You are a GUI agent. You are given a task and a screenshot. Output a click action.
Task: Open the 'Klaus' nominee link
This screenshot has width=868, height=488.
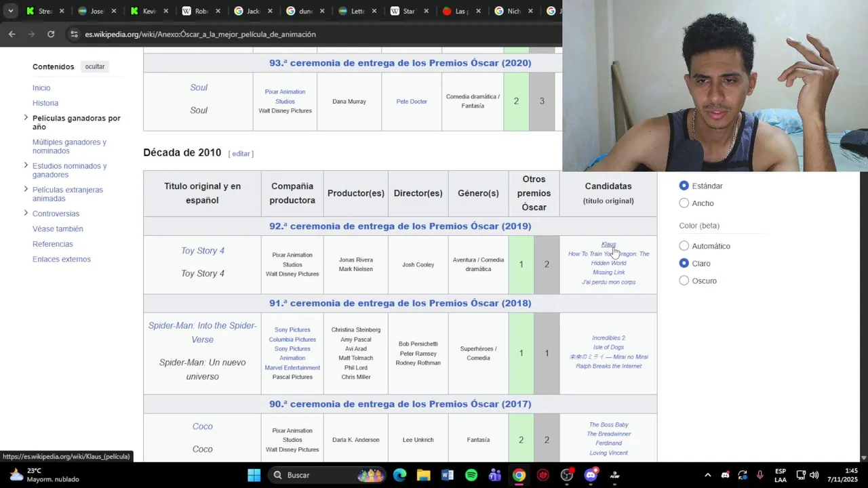pyautogui.click(x=608, y=244)
